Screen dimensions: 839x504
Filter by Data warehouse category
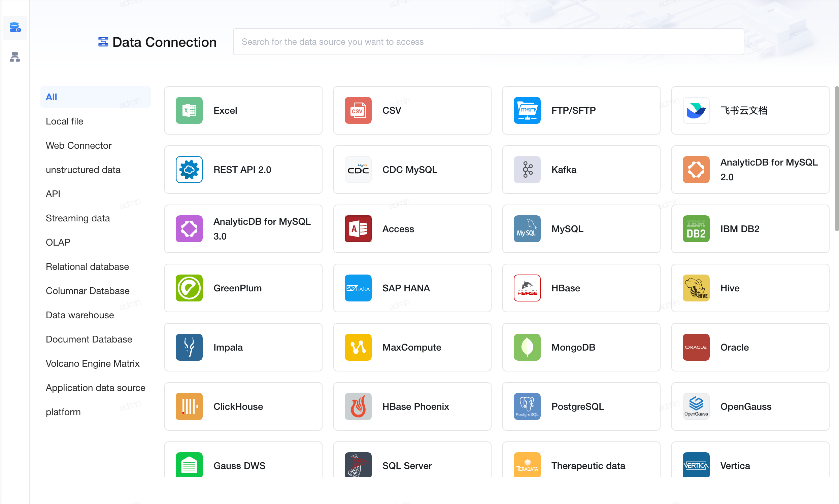(x=80, y=315)
